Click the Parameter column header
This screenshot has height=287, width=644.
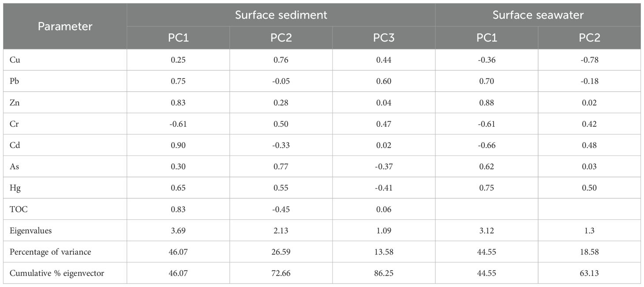(x=65, y=26)
